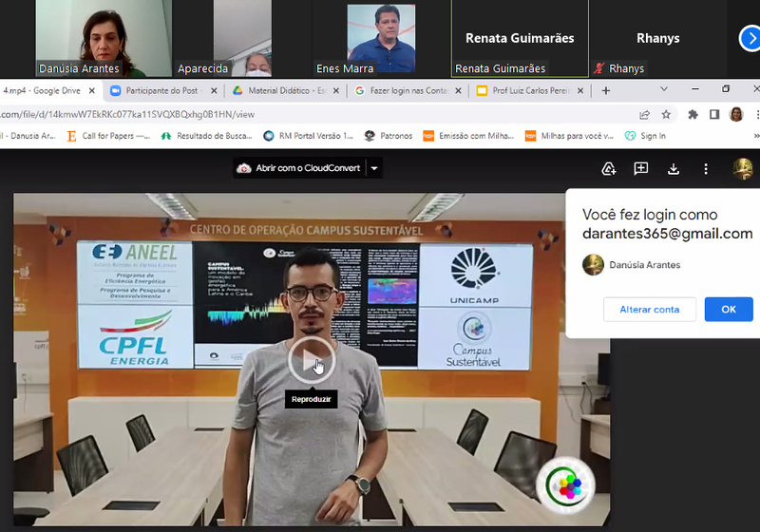760x532 pixels.
Task: Show next Zoom participants with arrow
Action: click(749, 38)
